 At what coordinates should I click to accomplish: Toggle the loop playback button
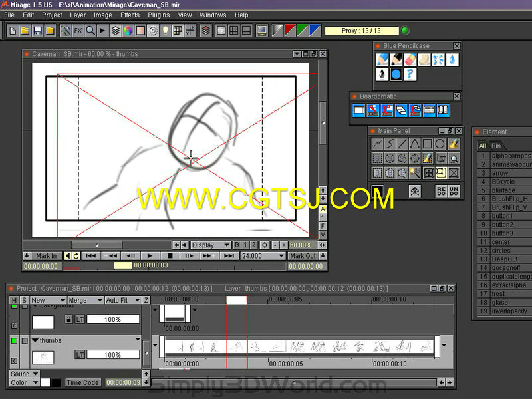pyautogui.click(x=76, y=256)
